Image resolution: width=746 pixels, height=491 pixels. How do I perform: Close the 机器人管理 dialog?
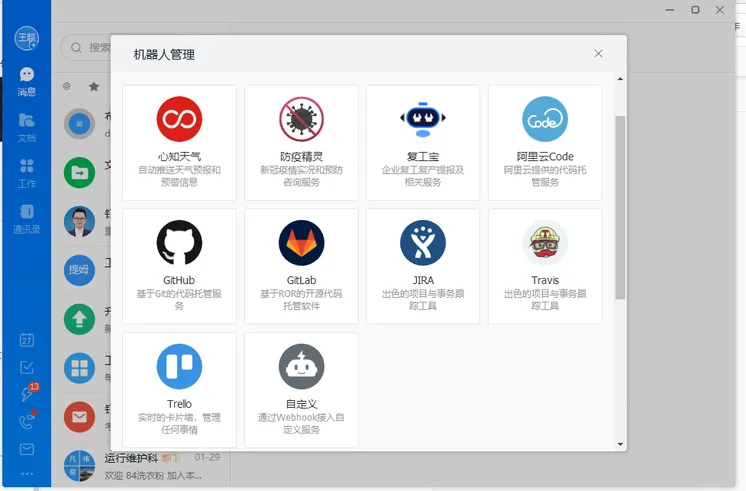coord(598,54)
